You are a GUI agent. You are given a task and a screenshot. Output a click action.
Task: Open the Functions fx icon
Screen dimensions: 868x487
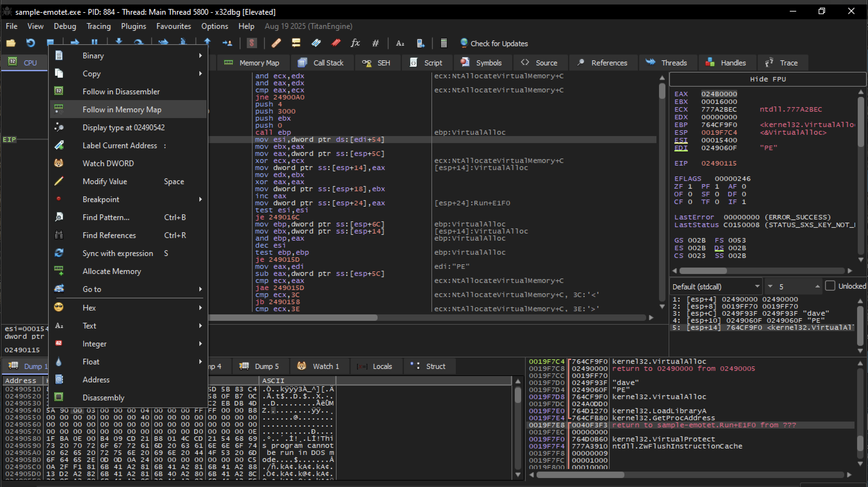click(355, 43)
